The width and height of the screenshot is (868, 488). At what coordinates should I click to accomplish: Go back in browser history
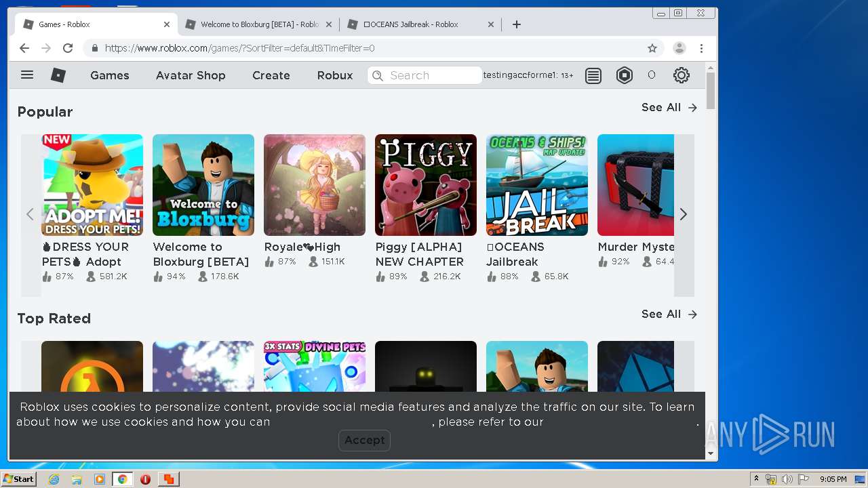coord(24,48)
